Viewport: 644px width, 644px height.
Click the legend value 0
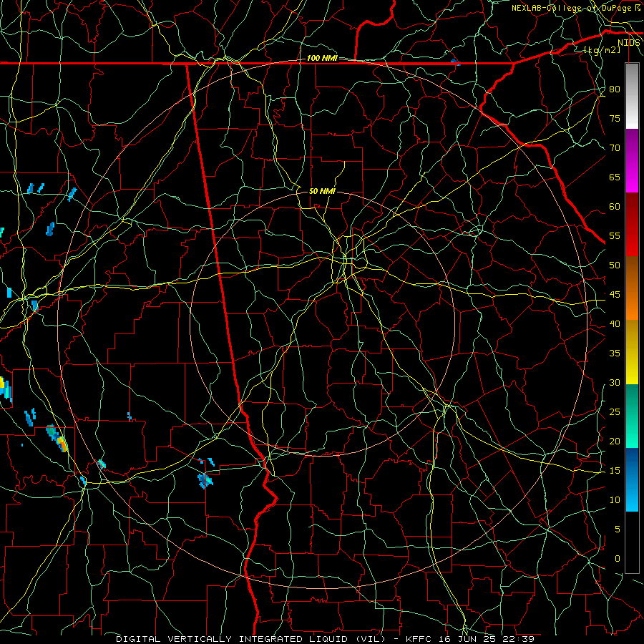[618, 559]
